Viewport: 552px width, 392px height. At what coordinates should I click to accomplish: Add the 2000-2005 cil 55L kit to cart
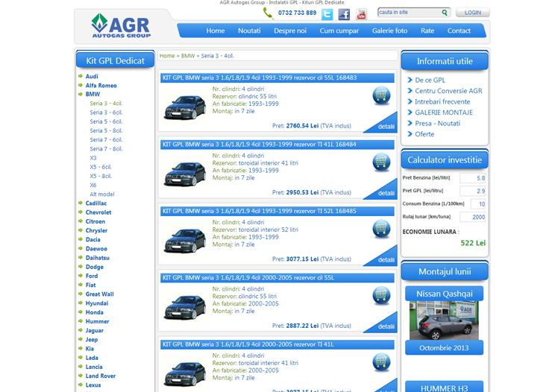coord(381,296)
